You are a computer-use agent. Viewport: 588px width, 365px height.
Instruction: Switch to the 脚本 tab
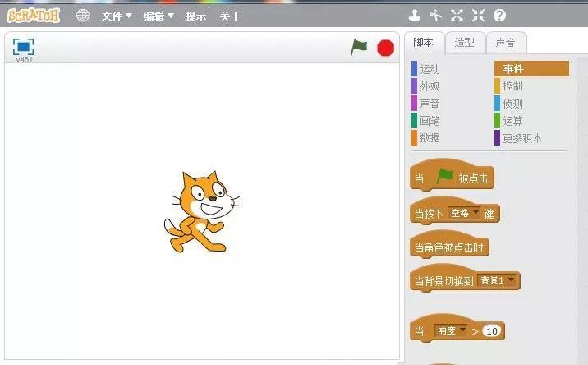pos(424,43)
